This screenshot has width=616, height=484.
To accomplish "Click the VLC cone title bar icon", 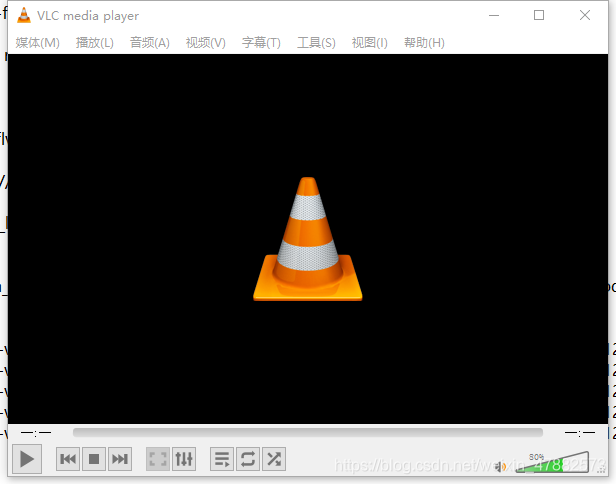I will [24, 15].
